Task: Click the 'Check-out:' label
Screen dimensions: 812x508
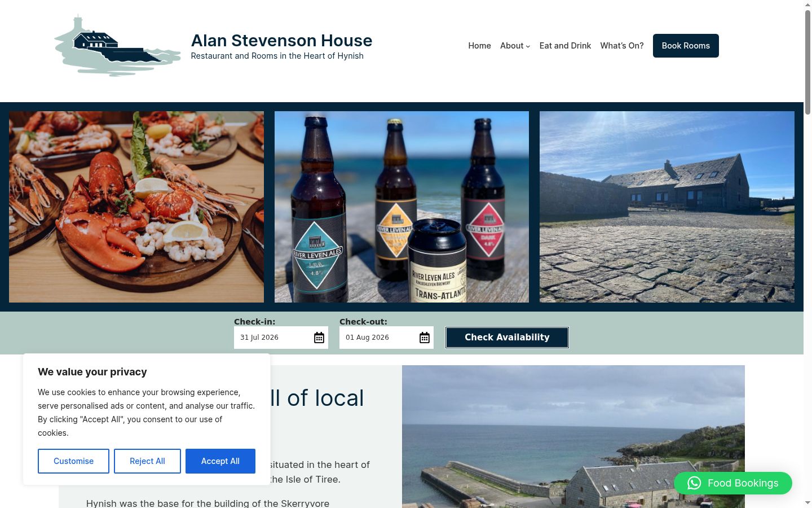Action: [363, 322]
